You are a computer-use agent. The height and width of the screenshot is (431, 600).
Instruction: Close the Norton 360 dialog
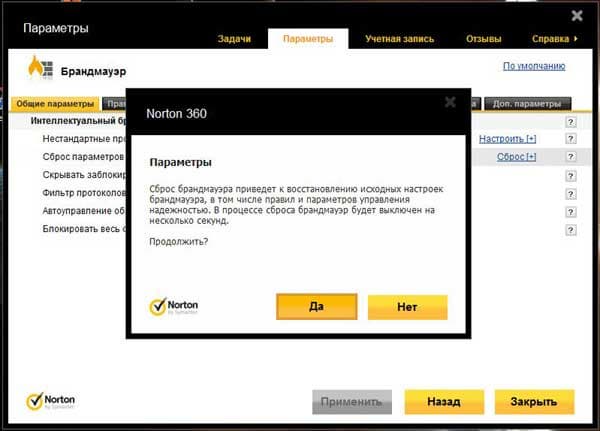point(450,102)
